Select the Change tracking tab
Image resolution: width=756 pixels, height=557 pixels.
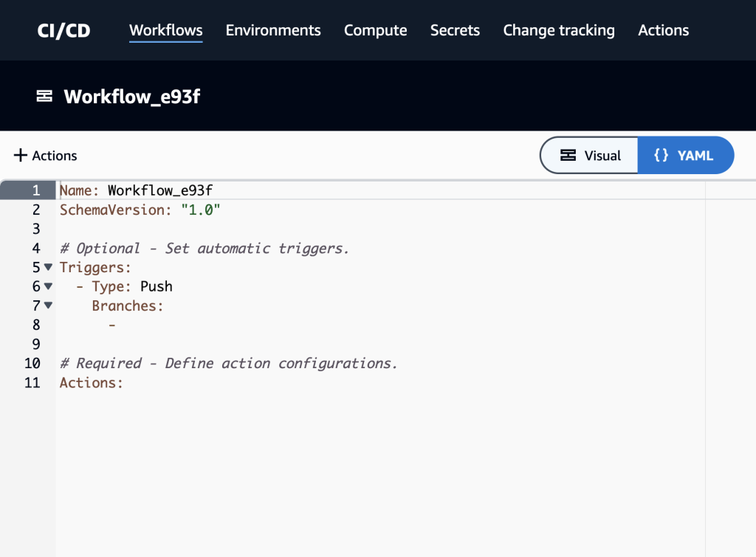(x=559, y=30)
